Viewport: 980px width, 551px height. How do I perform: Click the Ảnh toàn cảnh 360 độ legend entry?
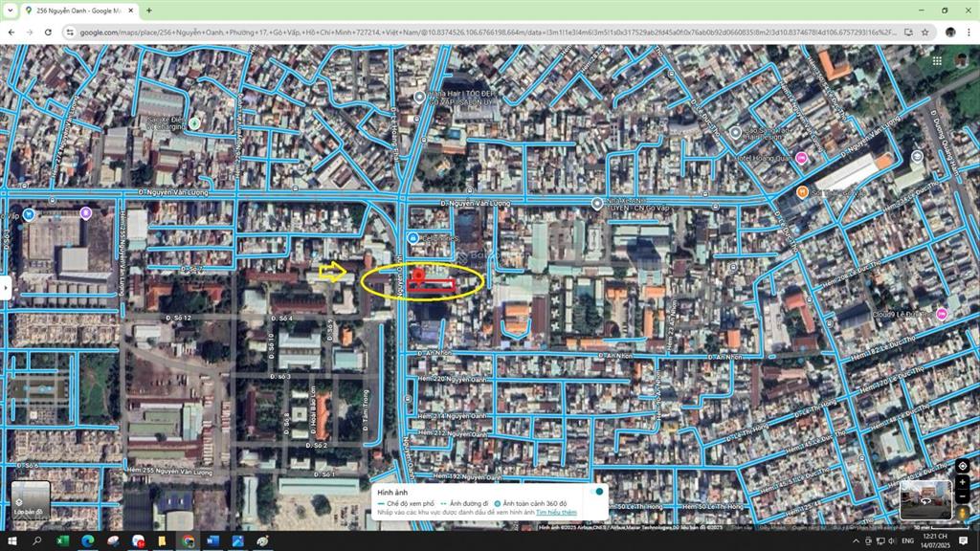530,503
